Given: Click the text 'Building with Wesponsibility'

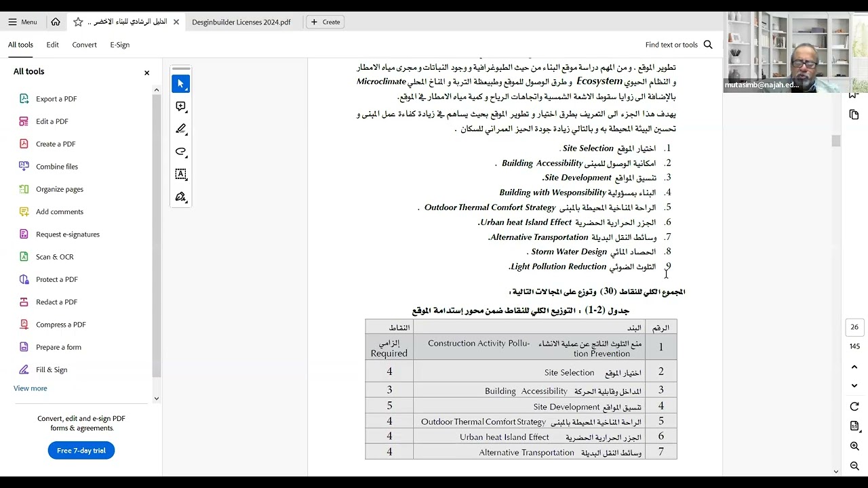Looking at the screenshot, I should (553, 193).
